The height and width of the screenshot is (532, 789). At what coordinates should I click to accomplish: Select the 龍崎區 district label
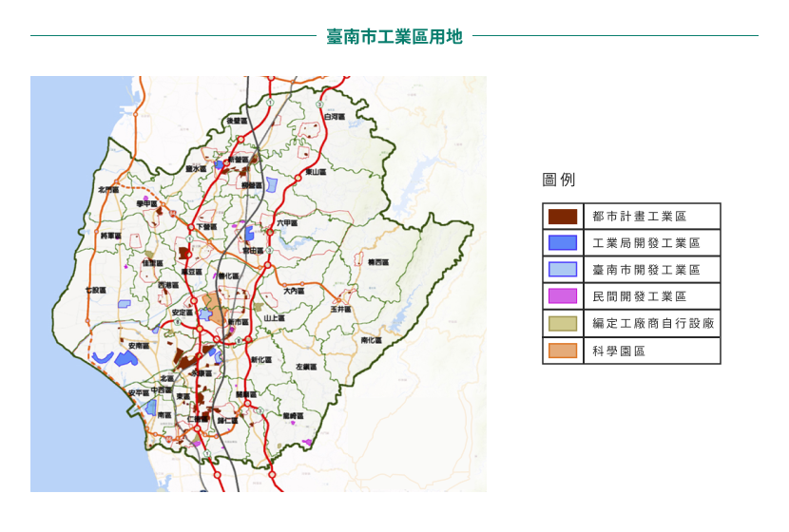293,416
